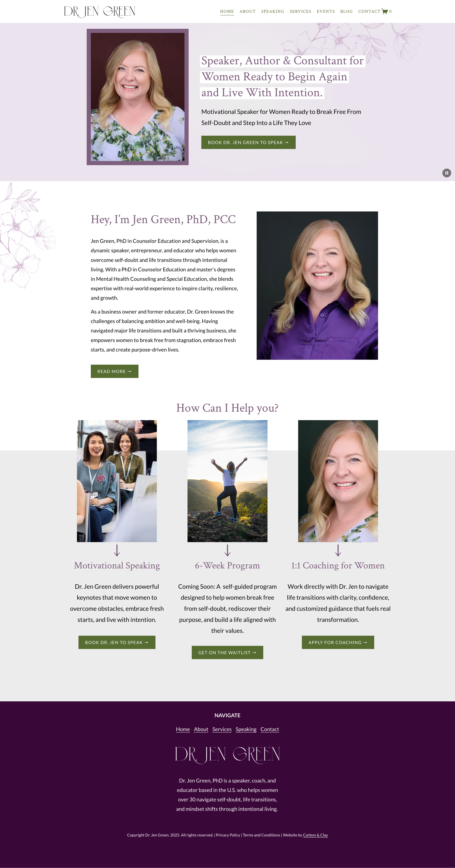Screen dimensions: 455x868
Task: Open the shopping cart icon
Action: 385,11
